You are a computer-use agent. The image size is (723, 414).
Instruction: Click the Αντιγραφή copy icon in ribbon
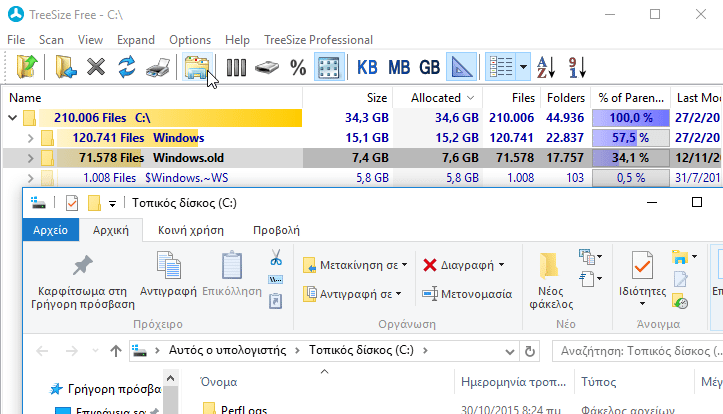168,266
